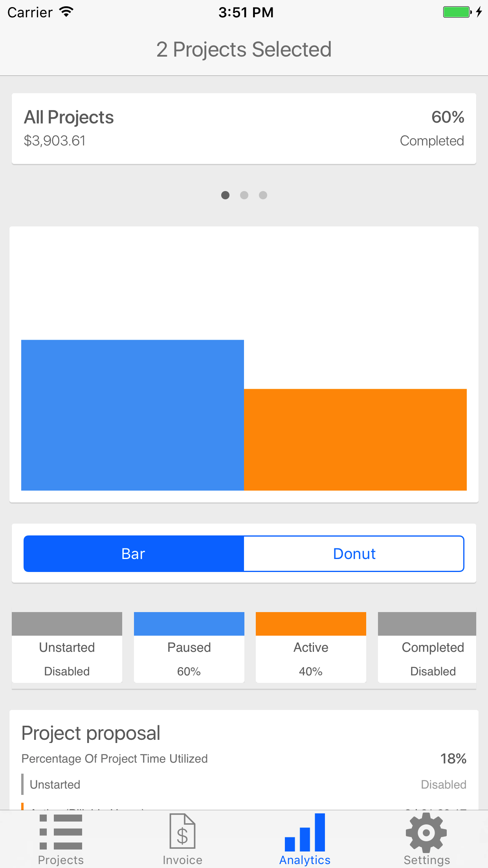Viewport: 488px width, 868px height.
Task: Open the Projects tab list icon
Action: click(61, 832)
